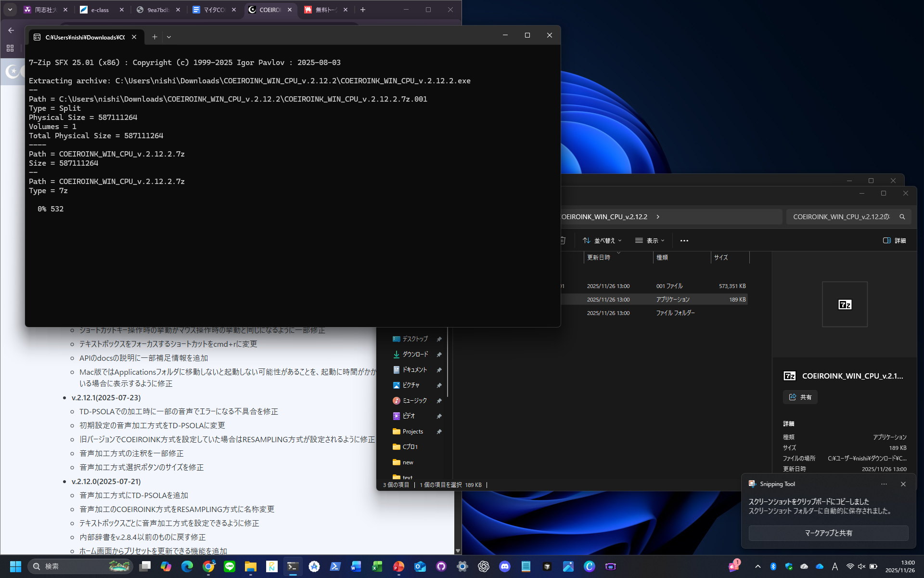Open new tab in Chrome
This screenshot has width=924, height=578.
(363, 10)
